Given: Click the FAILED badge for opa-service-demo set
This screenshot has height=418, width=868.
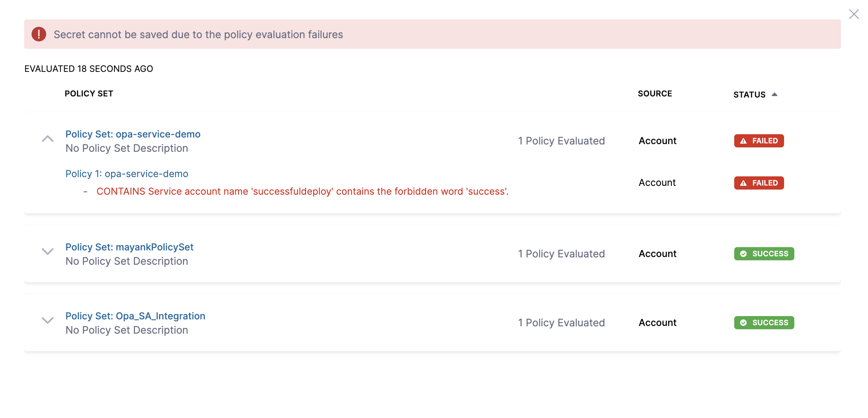Looking at the screenshot, I should tap(759, 141).
